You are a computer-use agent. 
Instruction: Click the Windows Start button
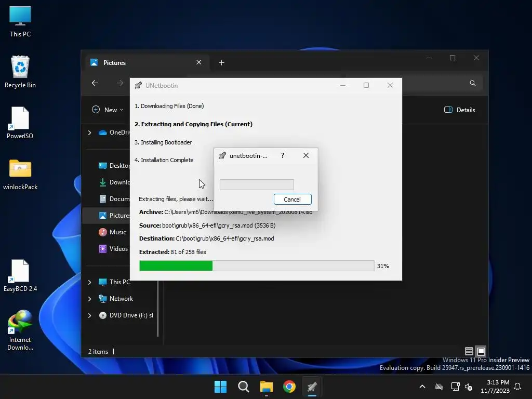tap(220, 387)
